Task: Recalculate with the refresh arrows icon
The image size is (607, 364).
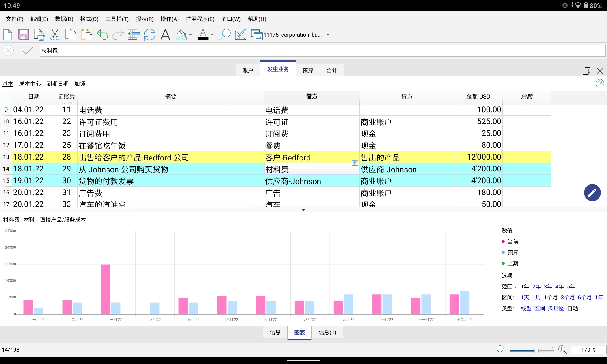Action: point(150,35)
